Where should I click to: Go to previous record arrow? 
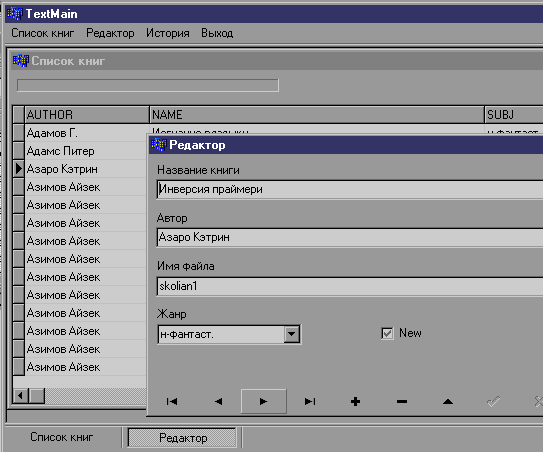(x=218, y=401)
